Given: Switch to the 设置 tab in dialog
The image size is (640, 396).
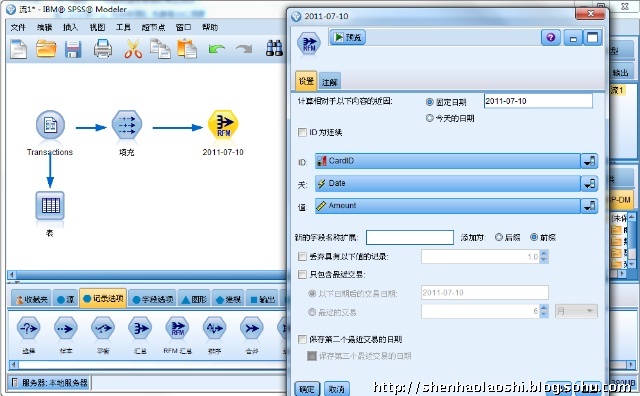Looking at the screenshot, I should [306, 81].
